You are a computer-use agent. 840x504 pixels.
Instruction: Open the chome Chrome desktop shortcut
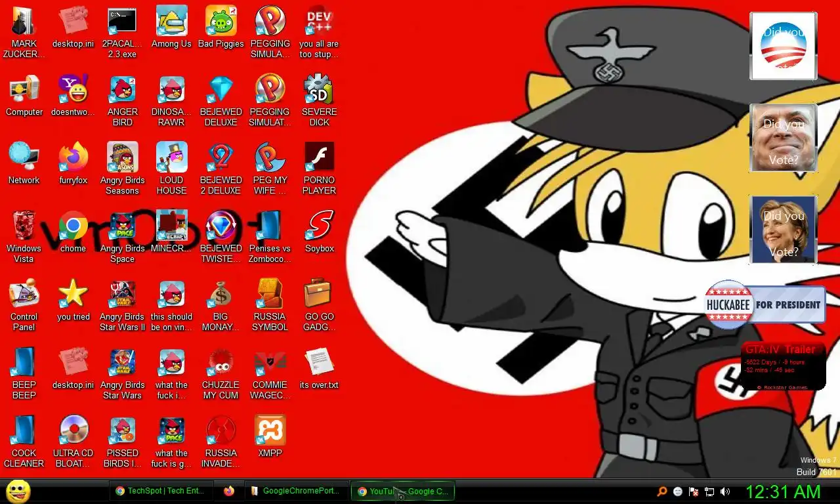click(73, 232)
